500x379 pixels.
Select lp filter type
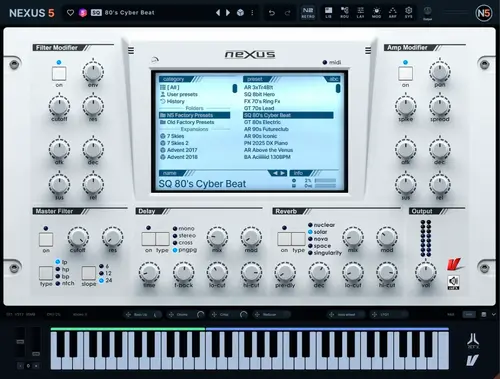[61, 262]
